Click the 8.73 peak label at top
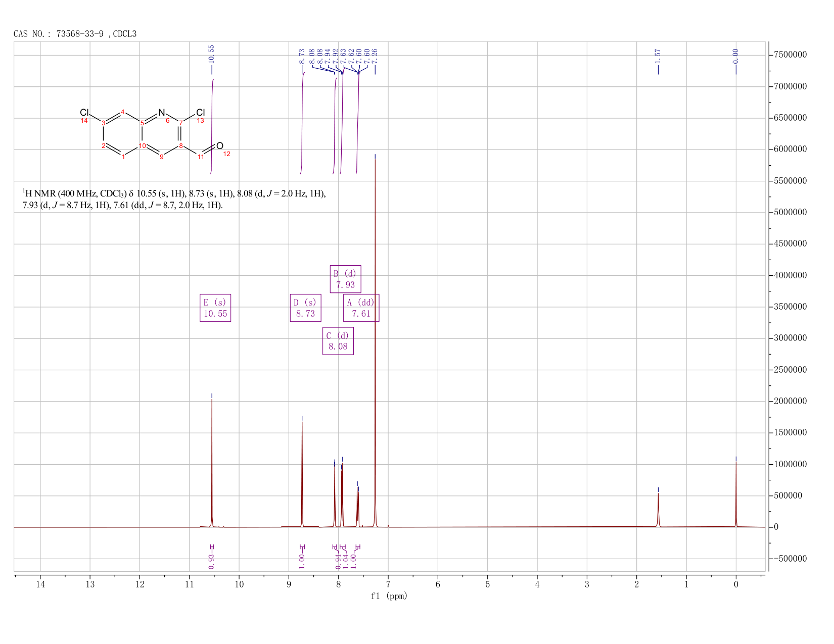The height and width of the screenshot is (644, 834). click(302, 56)
